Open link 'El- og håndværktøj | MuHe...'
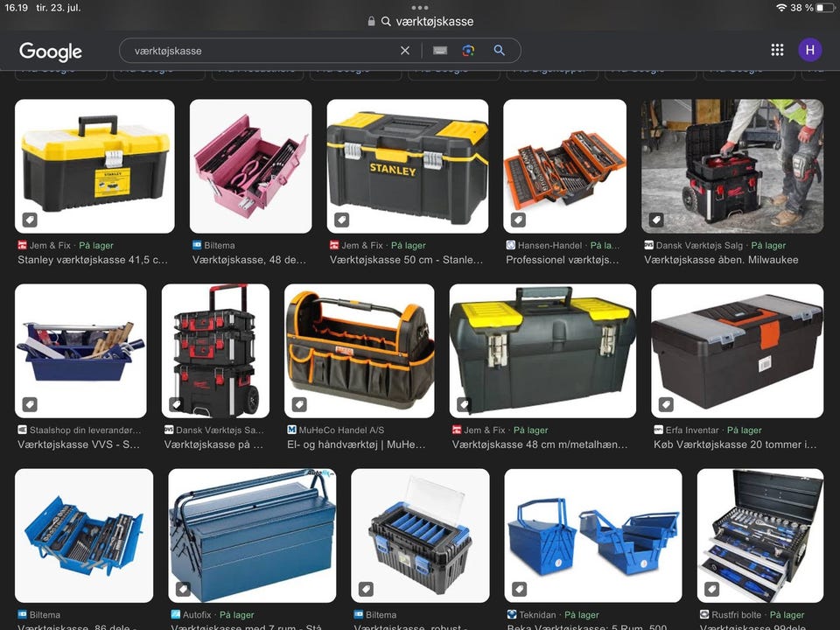This screenshot has width=840, height=630. point(356,444)
